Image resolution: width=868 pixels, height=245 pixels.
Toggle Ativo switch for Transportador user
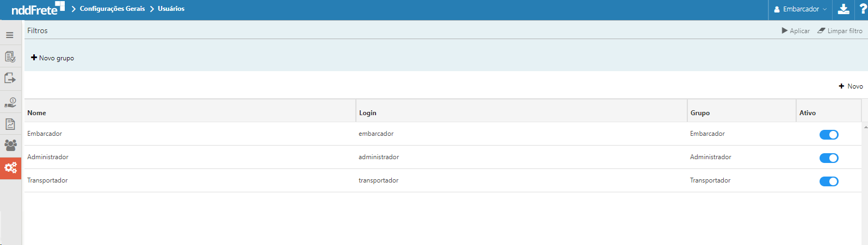coord(829,181)
